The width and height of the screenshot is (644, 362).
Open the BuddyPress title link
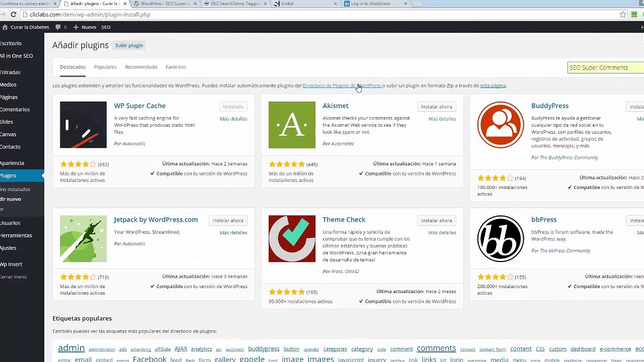(x=550, y=106)
